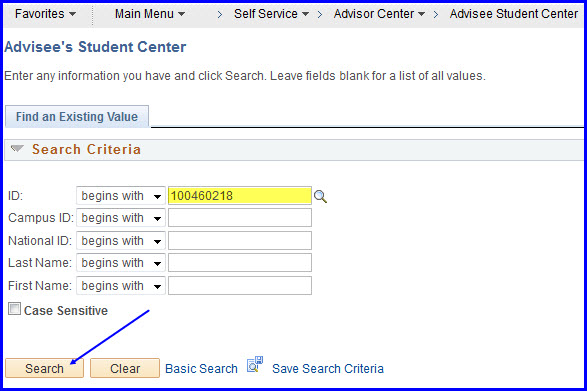Screen dimensions: 587x391
Task: Collapse the Search Criteria section triangle
Action: (x=17, y=149)
